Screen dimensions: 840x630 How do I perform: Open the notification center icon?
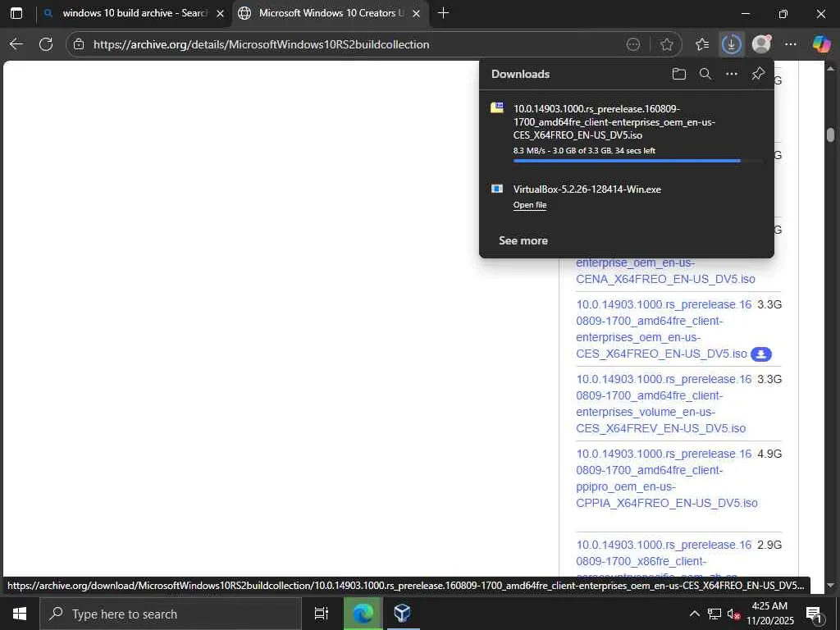pos(814,614)
